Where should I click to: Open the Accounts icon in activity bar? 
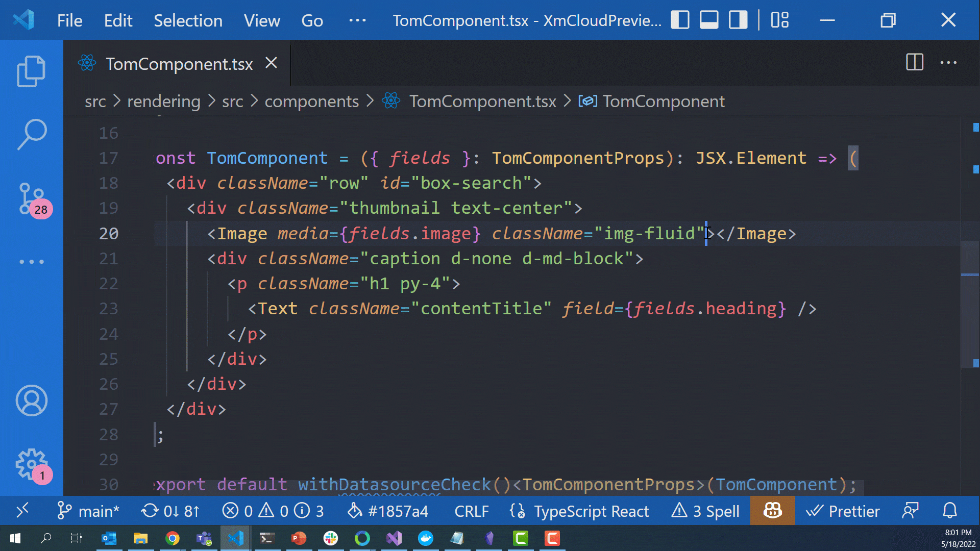31,401
